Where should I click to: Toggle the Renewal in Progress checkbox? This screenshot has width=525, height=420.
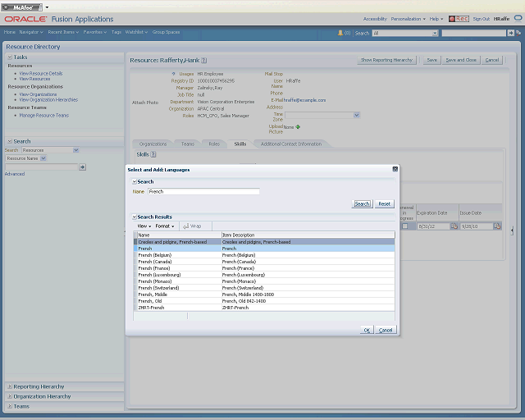pyautogui.click(x=404, y=226)
